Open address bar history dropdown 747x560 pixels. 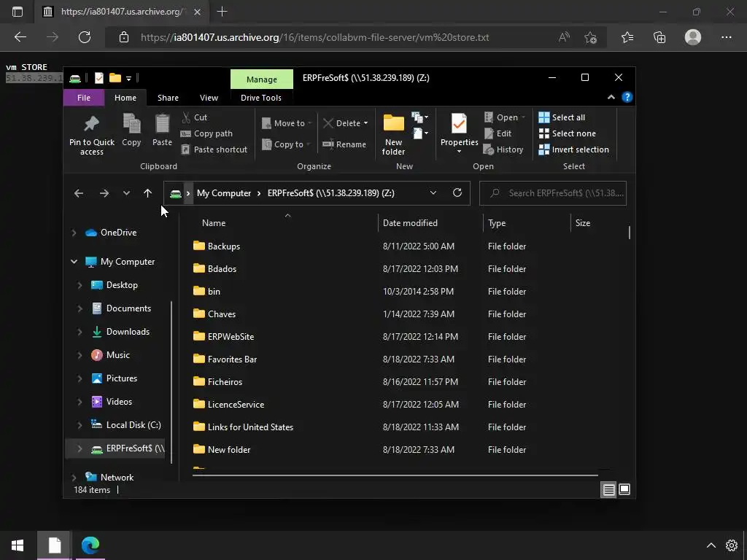(x=433, y=192)
